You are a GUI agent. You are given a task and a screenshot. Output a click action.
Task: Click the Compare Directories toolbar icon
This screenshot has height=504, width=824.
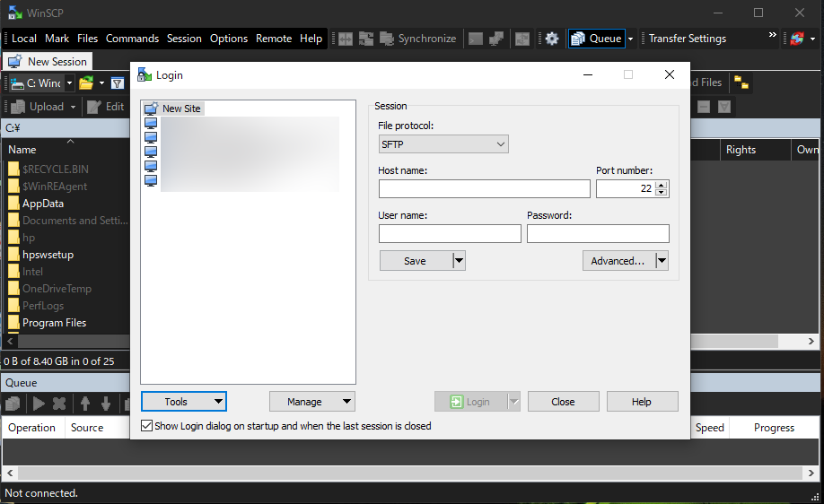(346, 39)
